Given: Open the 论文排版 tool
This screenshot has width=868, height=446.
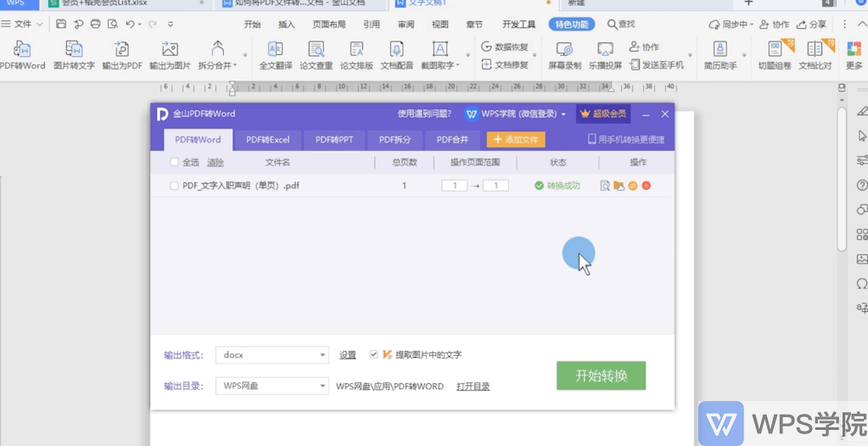Looking at the screenshot, I should pos(356,55).
